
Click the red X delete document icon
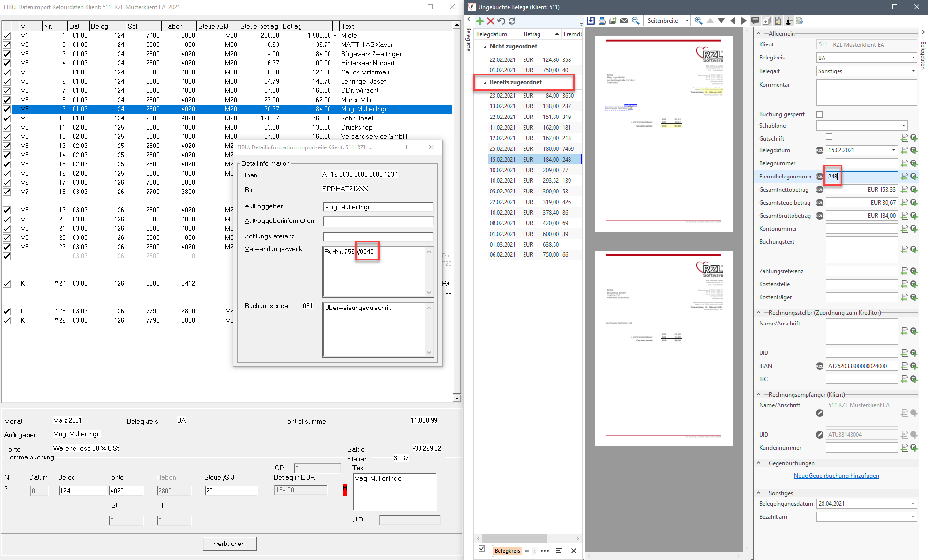point(490,21)
